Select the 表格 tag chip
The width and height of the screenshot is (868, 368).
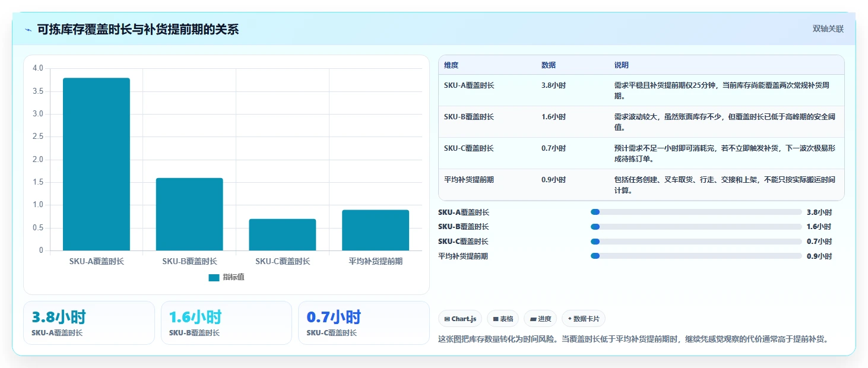point(503,319)
